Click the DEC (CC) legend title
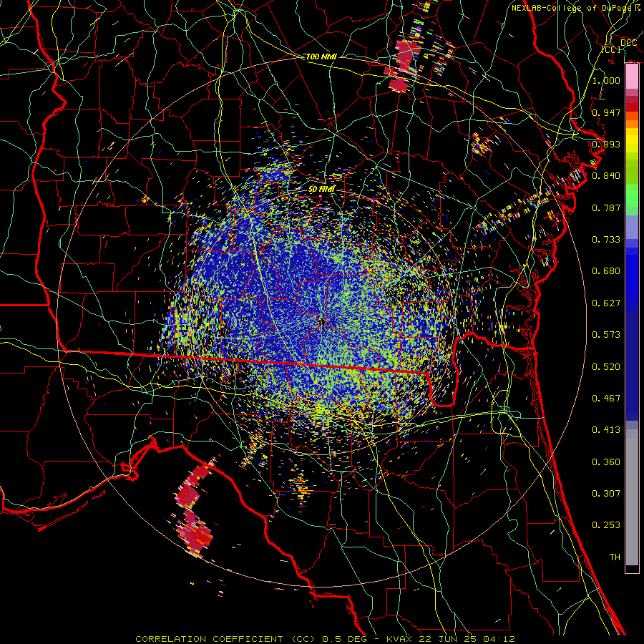This screenshot has width=644, height=644. (x=620, y=46)
